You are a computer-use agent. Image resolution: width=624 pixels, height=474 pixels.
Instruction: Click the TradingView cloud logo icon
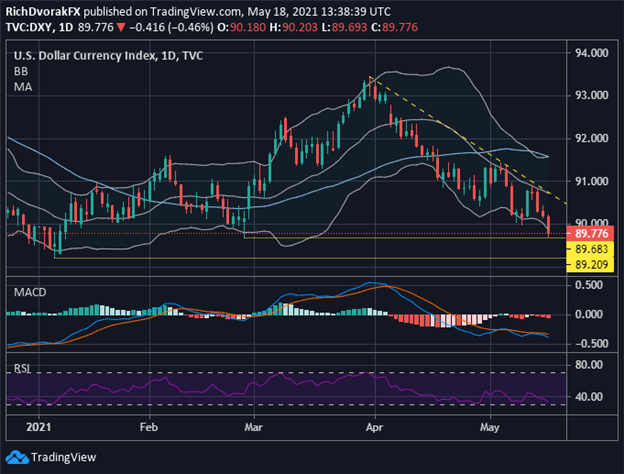18,457
